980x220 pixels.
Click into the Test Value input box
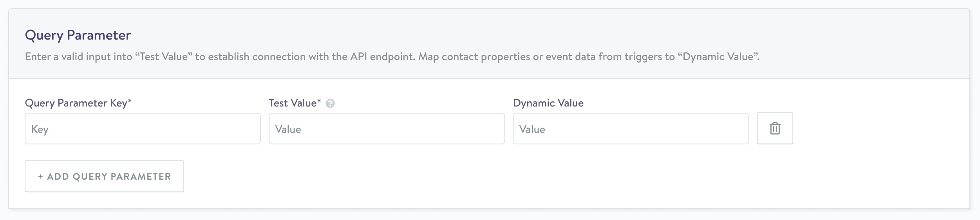387,129
